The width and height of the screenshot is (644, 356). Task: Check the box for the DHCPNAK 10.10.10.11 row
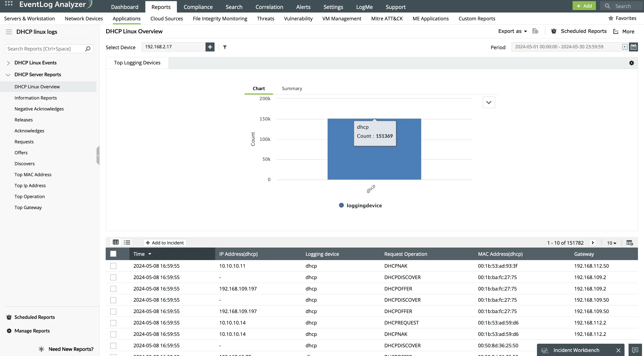pos(113,266)
